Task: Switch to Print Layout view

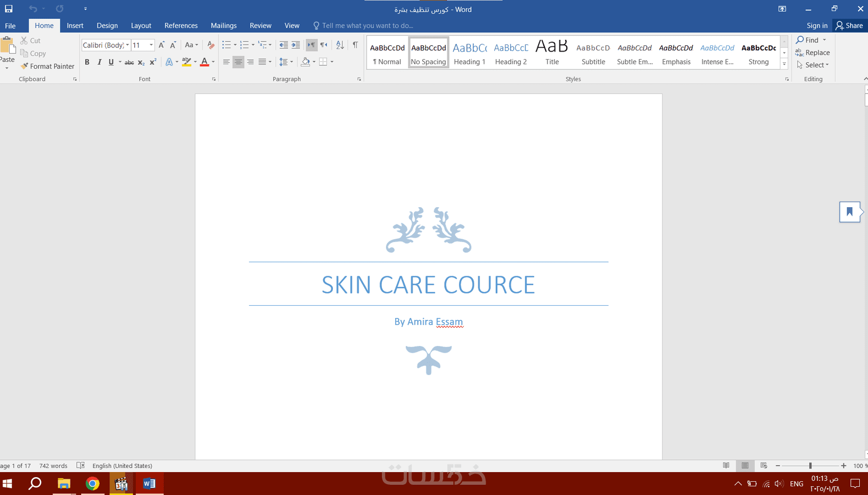Action: point(745,465)
